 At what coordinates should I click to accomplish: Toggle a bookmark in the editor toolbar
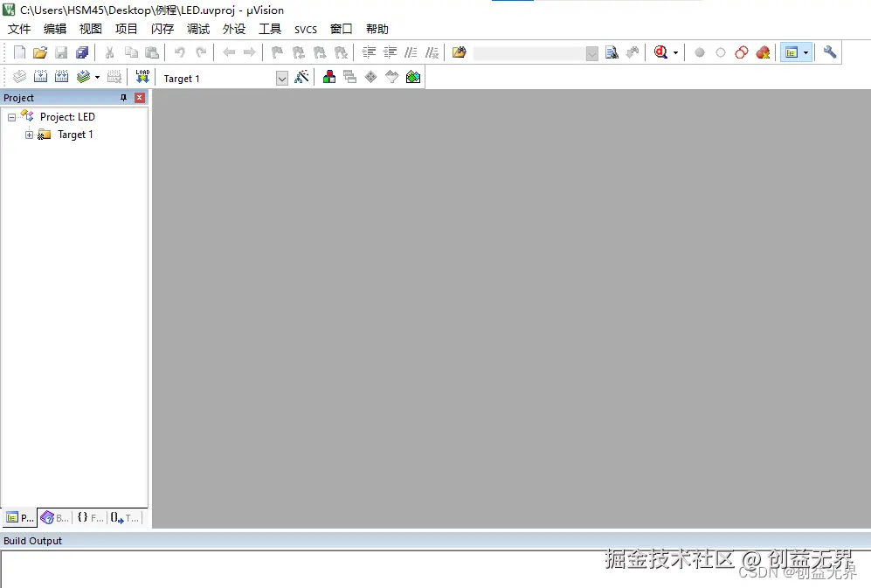tap(275, 52)
